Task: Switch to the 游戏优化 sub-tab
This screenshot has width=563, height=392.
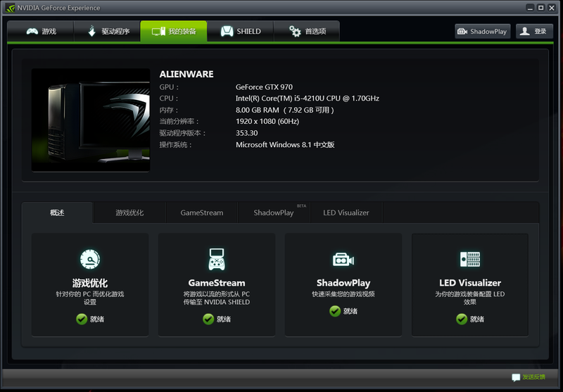Action: pos(129,213)
